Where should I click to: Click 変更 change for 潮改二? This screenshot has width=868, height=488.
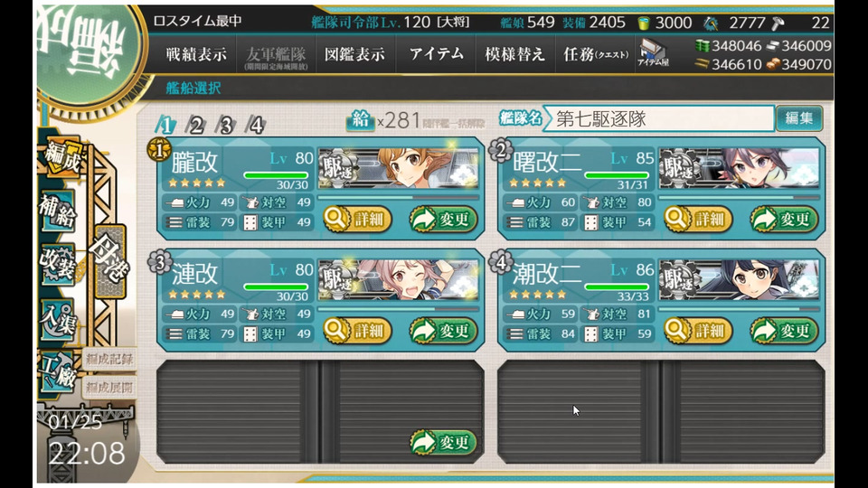coord(785,331)
